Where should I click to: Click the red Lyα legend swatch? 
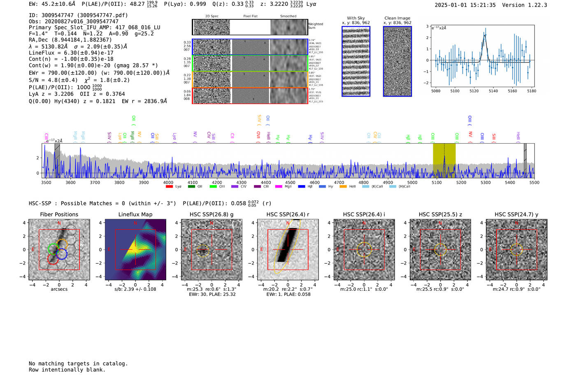coord(169,187)
